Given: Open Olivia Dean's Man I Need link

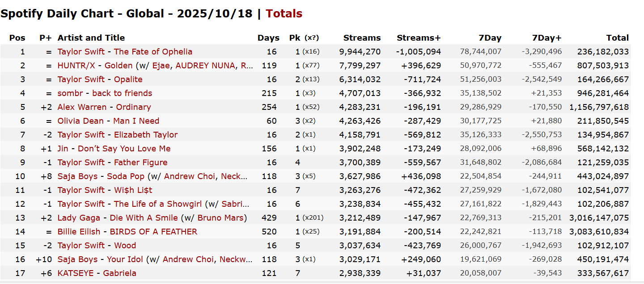Looking at the screenshot, I should pos(136,121).
